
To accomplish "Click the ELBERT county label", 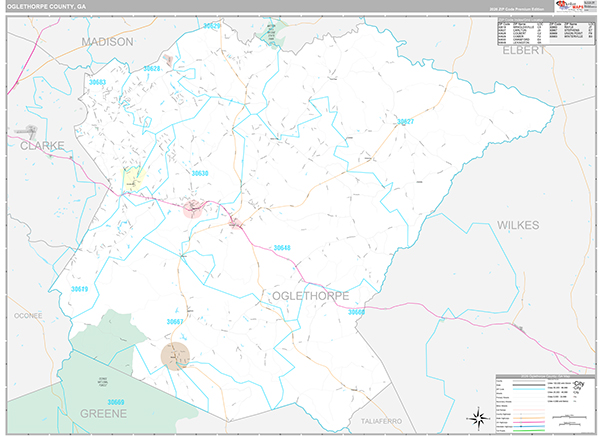I will click(x=523, y=51).
